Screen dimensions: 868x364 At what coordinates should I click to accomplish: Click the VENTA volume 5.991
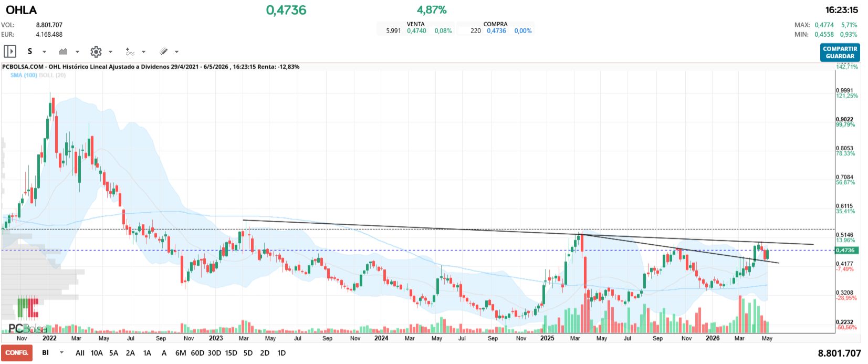click(x=393, y=31)
